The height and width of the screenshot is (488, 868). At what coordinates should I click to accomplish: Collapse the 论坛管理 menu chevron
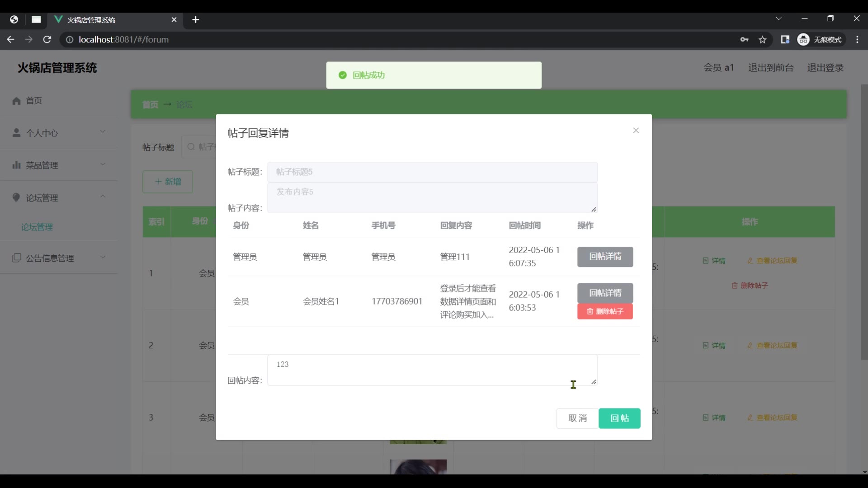tap(103, 197)
